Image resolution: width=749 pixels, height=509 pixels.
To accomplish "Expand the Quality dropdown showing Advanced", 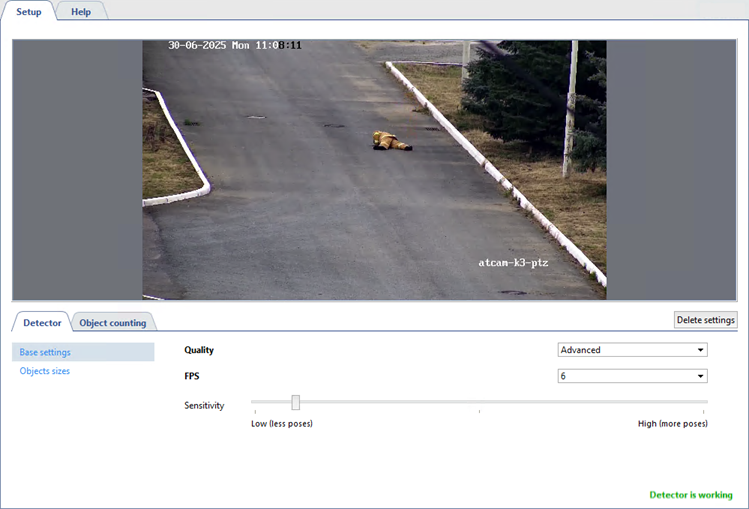I will click(632, 350).
